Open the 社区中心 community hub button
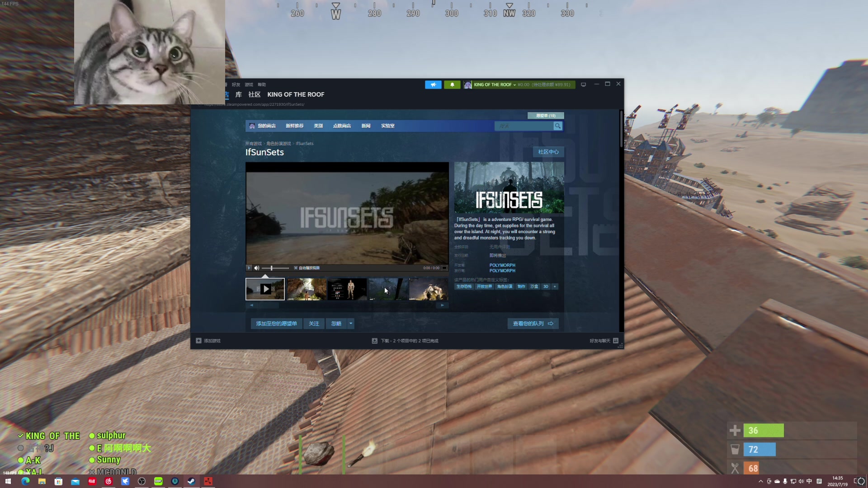 tap(548, 152)
